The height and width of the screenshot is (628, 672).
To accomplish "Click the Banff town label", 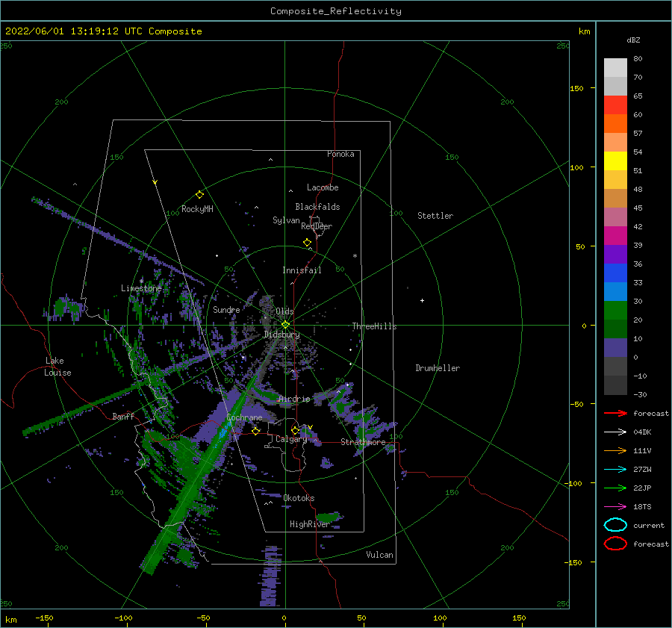I will tap(123, 416).
